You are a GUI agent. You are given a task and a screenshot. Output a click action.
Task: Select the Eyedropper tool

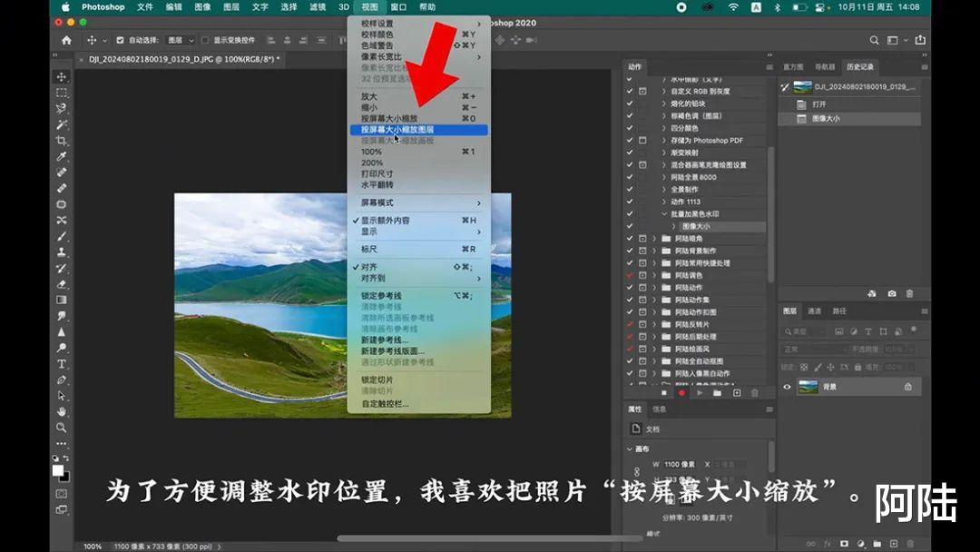[x=62, y=156]
